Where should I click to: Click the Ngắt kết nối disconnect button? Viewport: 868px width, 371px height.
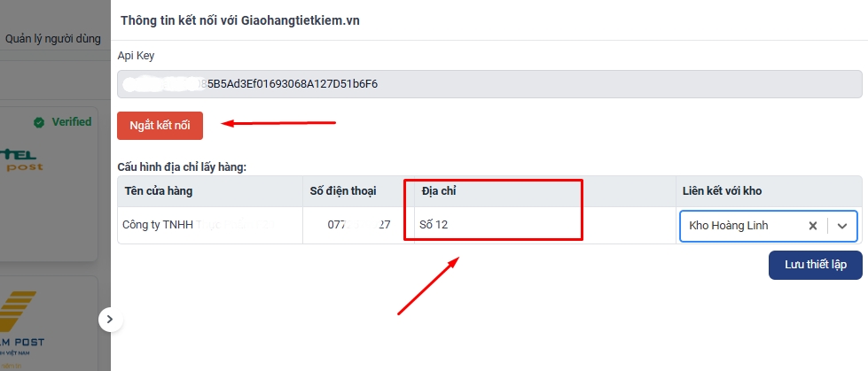point(160,126)
